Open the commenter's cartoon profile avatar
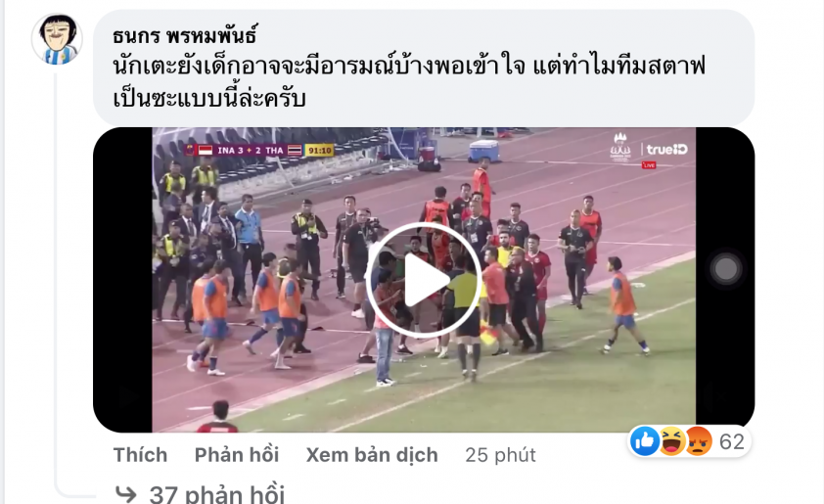The height and width of the screenshot is (504, 824). 58,39
